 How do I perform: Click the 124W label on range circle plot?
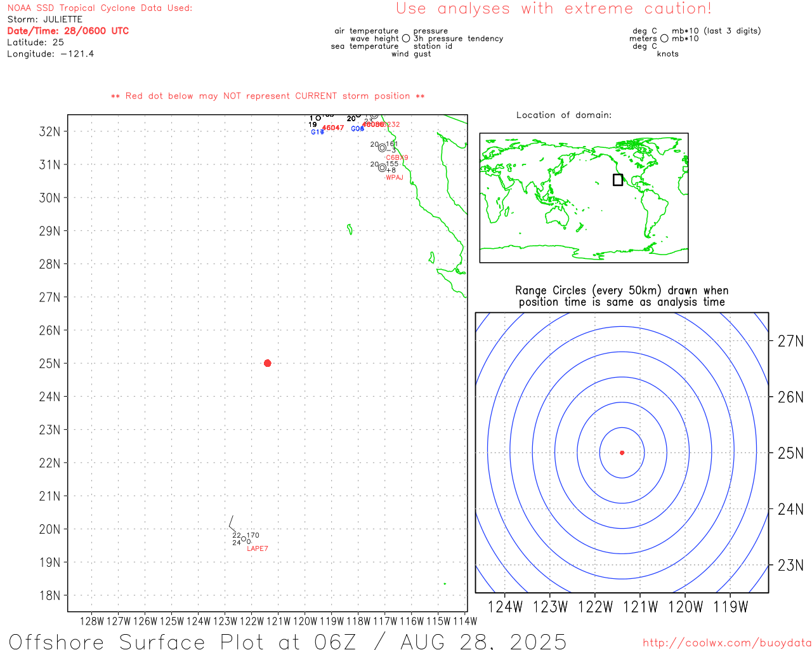coord(505,607)
